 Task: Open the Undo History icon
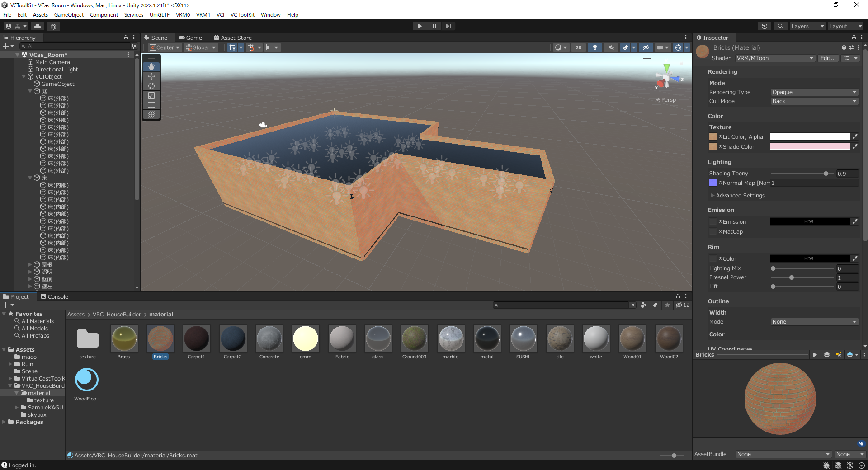[764, 26]
